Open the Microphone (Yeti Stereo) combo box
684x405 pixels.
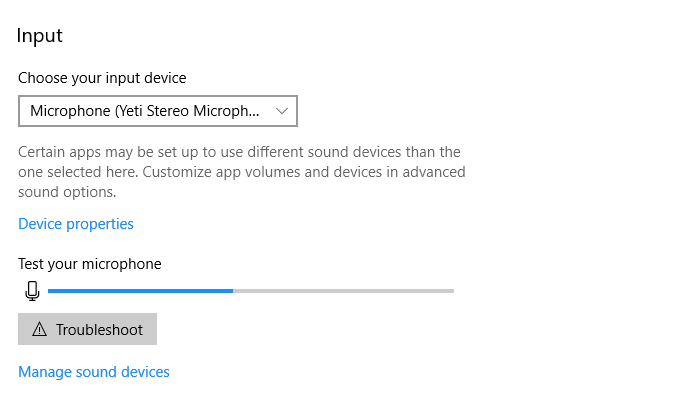point(157,111)
